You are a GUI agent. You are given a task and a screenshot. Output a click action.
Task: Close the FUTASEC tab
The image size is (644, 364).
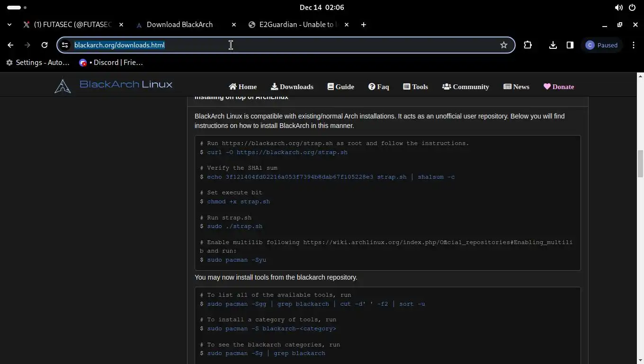click(x=121, y=25)
